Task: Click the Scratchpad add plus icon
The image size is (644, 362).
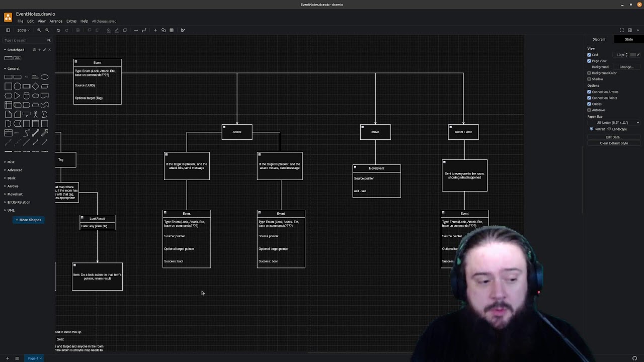Action: click(x=39, y=50)
